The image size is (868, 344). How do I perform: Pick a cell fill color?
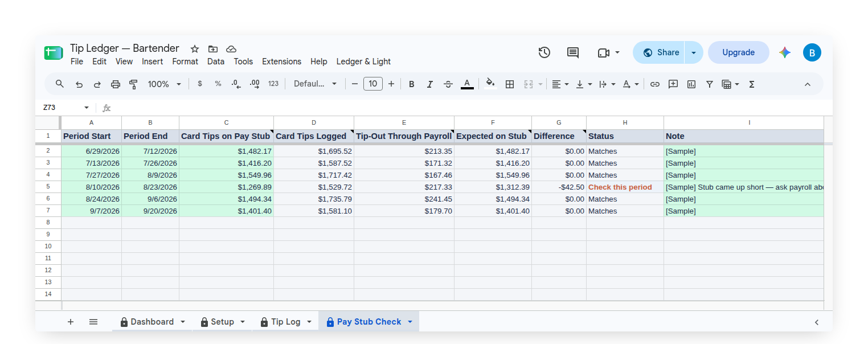point(490,84)
